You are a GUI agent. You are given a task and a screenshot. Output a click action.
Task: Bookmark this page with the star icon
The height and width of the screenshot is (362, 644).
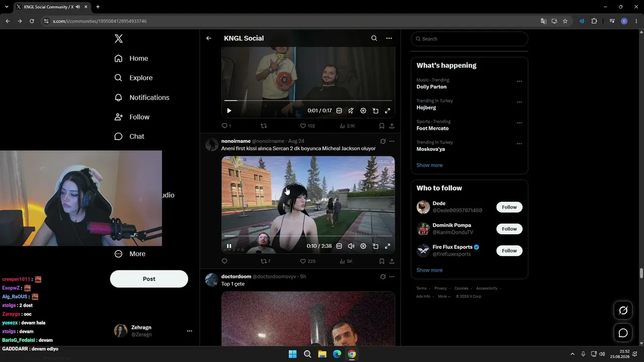pyautogui.click(x=565, y=21)
